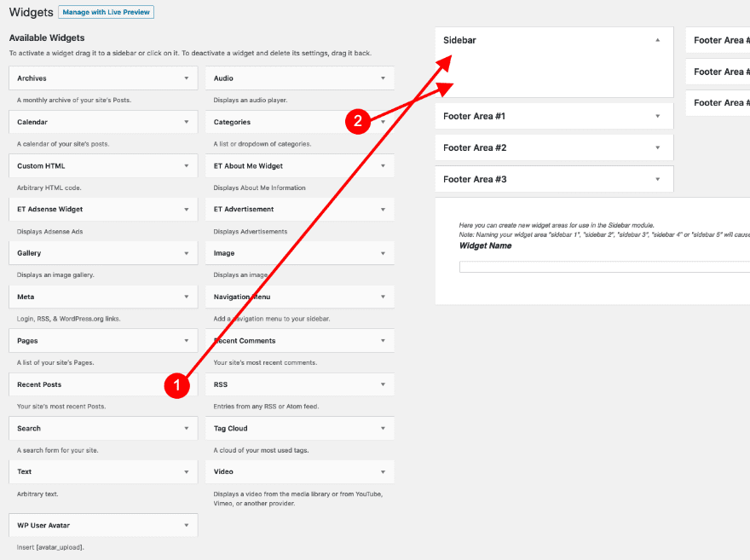Expand Footer Area #1 panel

657,116
